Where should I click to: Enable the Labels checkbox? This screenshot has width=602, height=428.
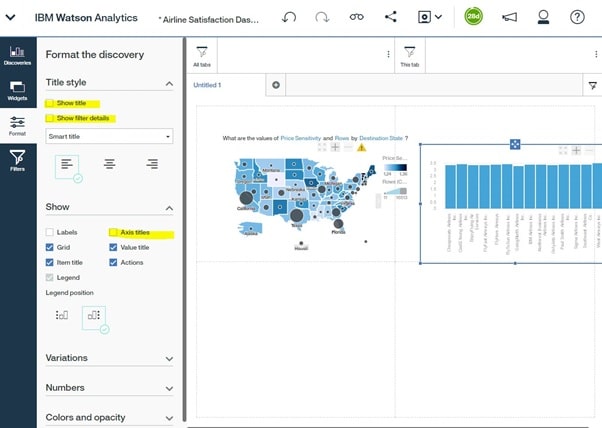click(x=50, y=232)
